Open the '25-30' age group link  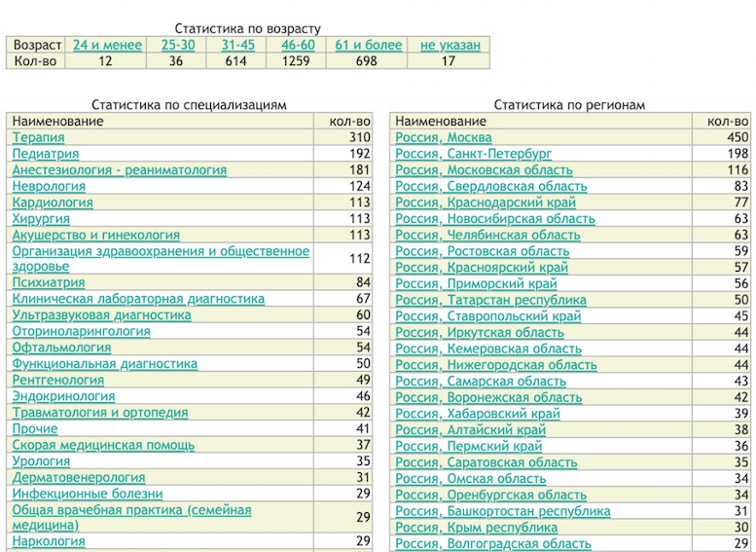tap(178, 45)
